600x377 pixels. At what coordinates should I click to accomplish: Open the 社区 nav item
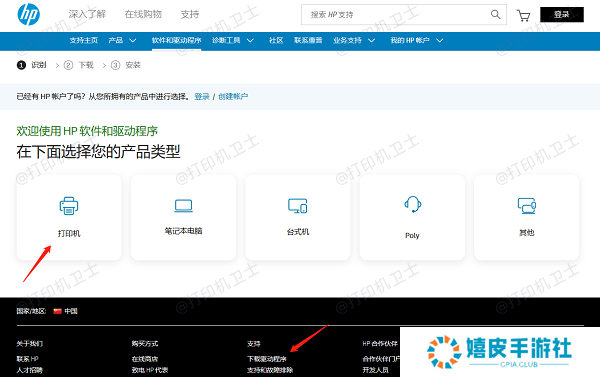click(x=276, y=40)
